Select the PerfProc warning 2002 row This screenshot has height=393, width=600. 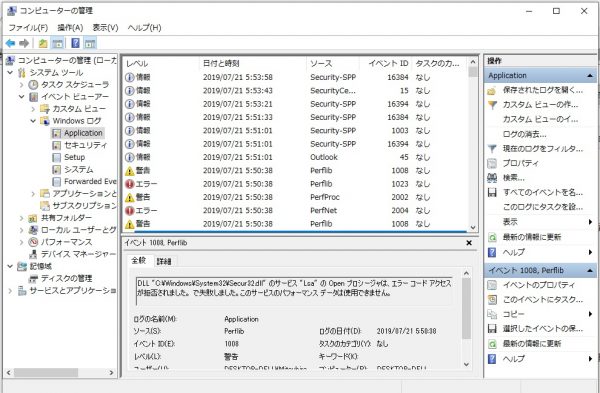(x=295, y=197)
